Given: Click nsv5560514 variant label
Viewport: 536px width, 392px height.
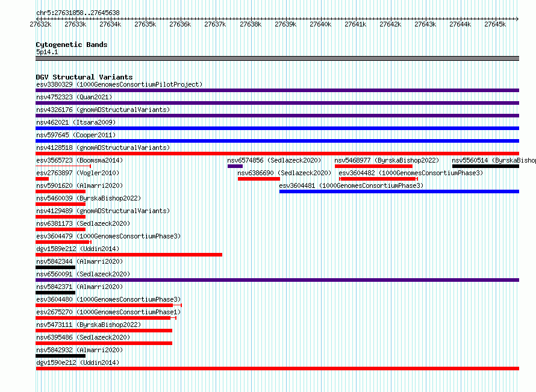Looking at the screenshot, I should [494, 160].
